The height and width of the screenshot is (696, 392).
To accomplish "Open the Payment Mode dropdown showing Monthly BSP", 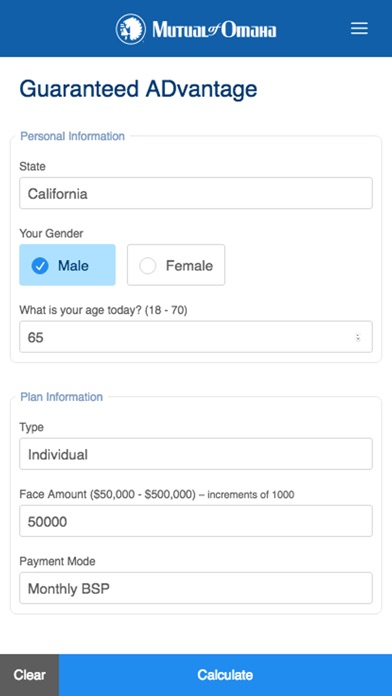I will 196,588.
